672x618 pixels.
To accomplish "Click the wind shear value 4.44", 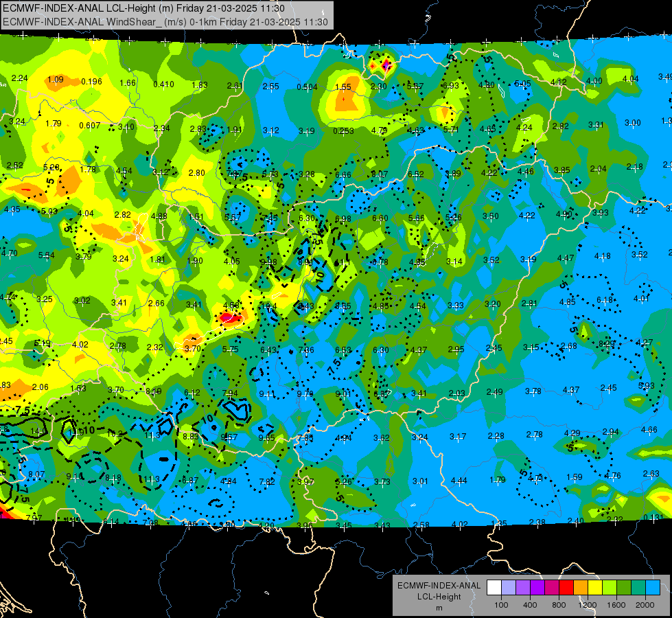I will point(459,481).
